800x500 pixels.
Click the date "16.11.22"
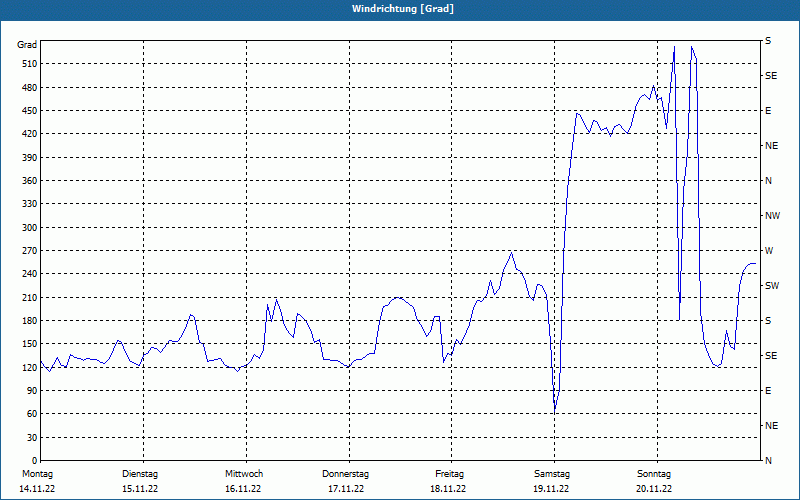click(x=243, y=489)
